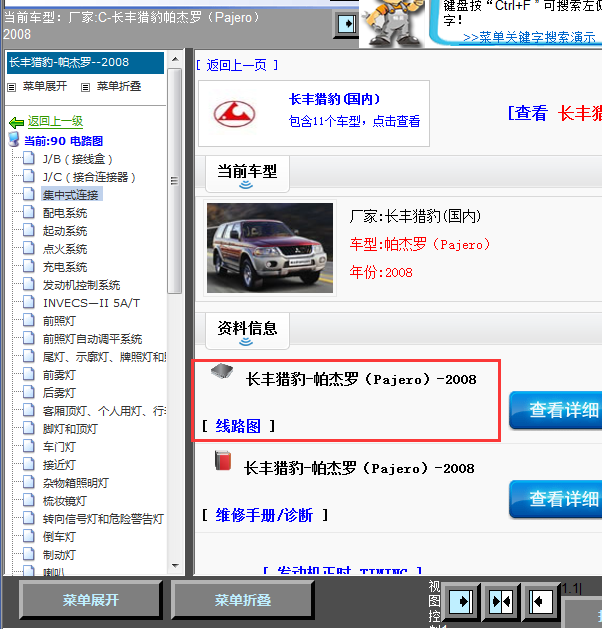Click bottom 菜单折叠 button
This screenshot has width=602, height=629.
(242, 600)
